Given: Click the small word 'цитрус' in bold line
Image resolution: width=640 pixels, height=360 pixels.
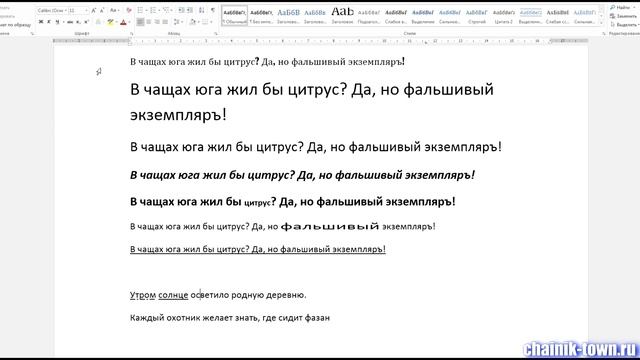Looking at the screenshot, I should 257,202.
